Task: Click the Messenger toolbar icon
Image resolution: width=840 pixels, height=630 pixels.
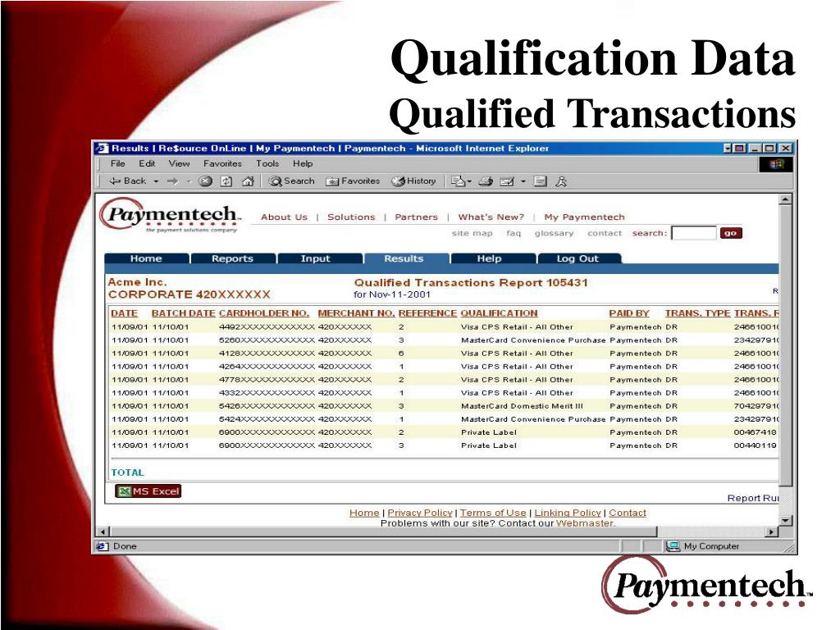Action: click(x=561, y=181)
